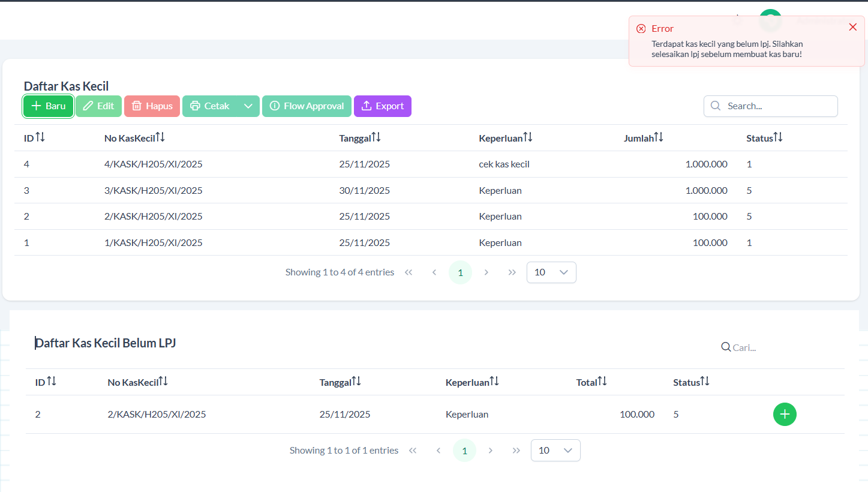Open rows-per-page dropdown in top table
The image size is (868, 492).
tap(551, 272)
